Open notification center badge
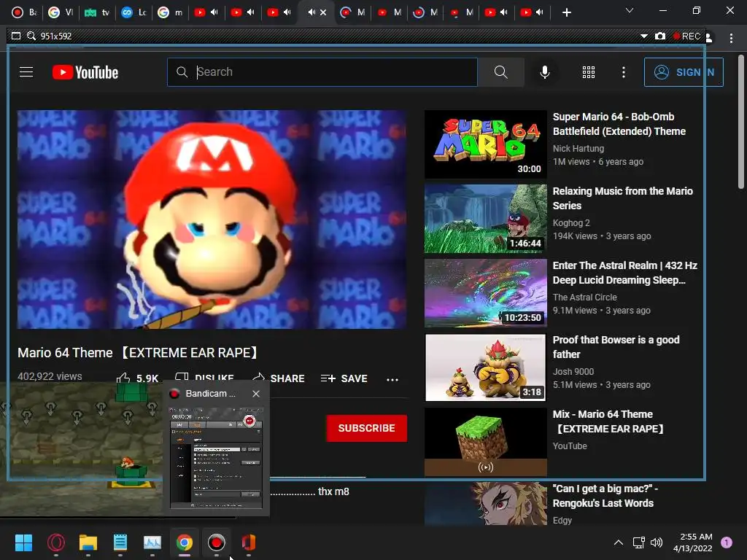This screenshot has width=747, height=560. (727, 542)
